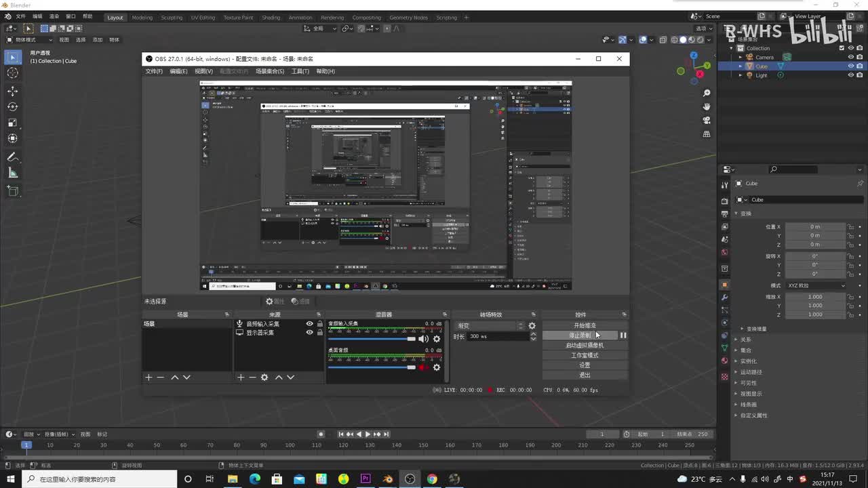
Task: Switch perspective/orthographic with grid icon
Action: [707, 134]
